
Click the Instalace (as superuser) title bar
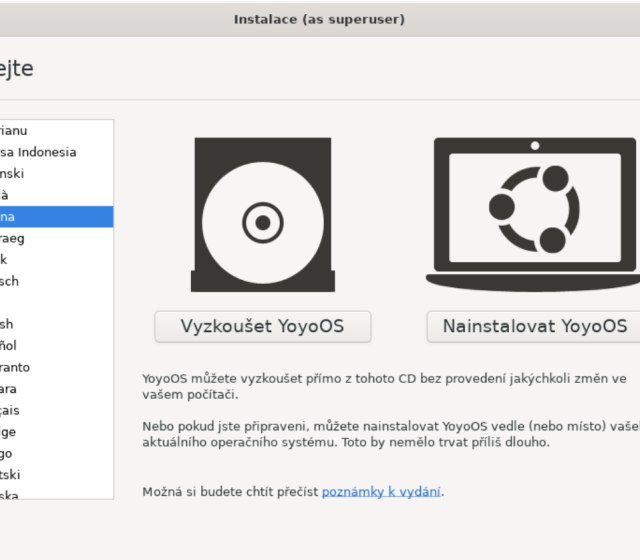[x=320, y=19]
